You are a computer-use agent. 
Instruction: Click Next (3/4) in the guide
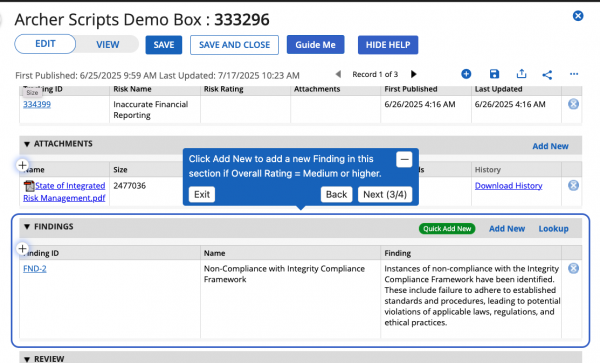click(385, 194)
